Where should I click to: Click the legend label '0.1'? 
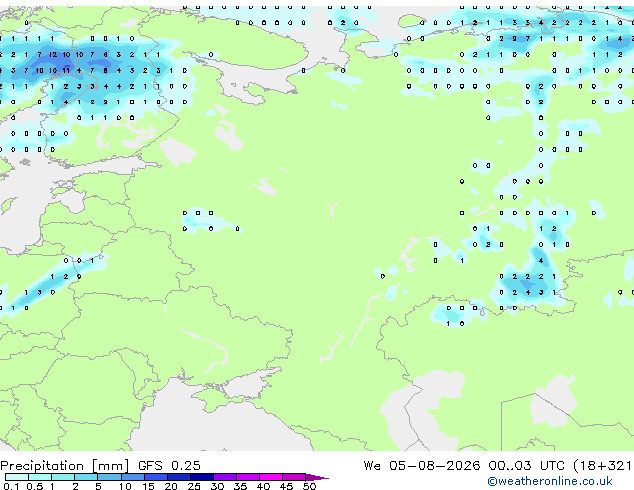[x=12, y=486]
